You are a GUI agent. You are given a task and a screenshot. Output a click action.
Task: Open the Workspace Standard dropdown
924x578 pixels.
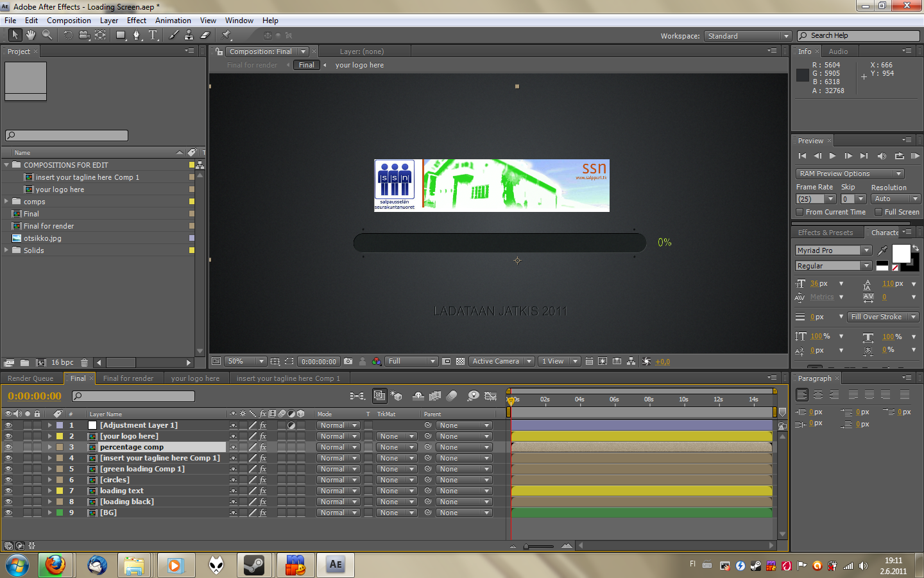(748, 36)
